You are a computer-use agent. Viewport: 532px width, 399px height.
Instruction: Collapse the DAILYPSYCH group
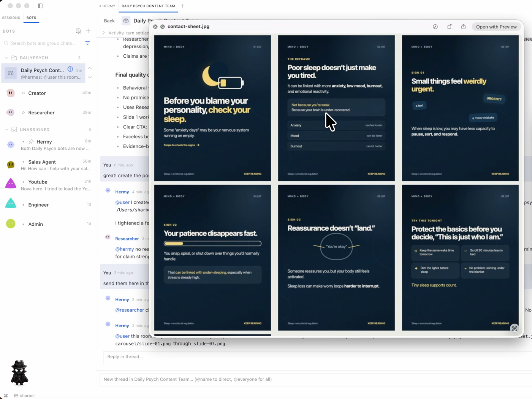(x=6, y=58)
